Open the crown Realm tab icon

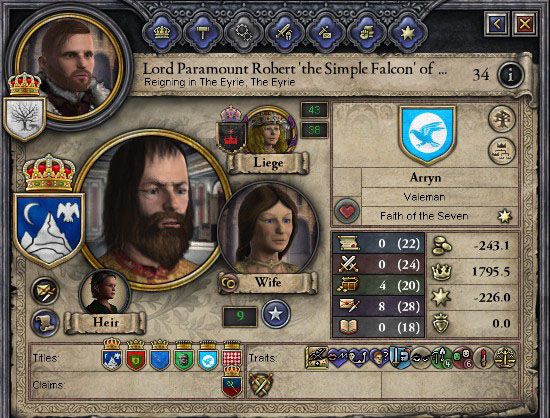(x=162, y=33)
